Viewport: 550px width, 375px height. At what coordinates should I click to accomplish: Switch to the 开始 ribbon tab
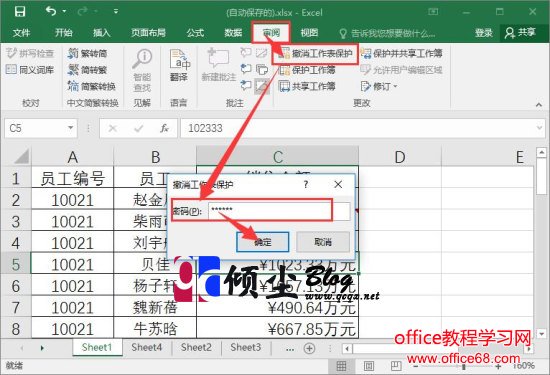click(x=63, y=33)
